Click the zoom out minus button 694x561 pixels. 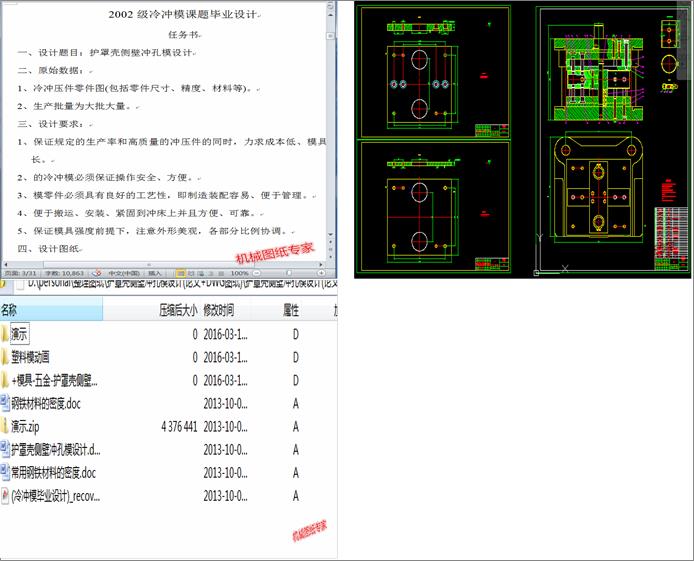coord(256,273)
